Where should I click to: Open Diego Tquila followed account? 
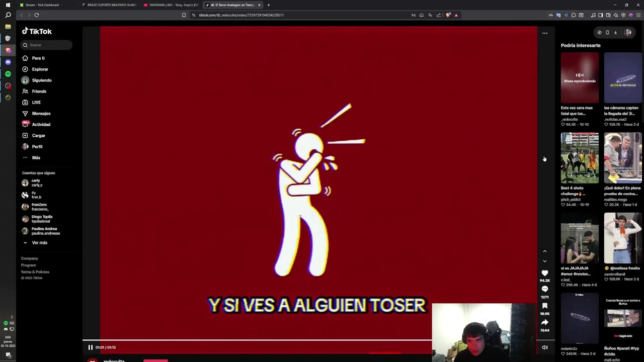pos(37,219)
